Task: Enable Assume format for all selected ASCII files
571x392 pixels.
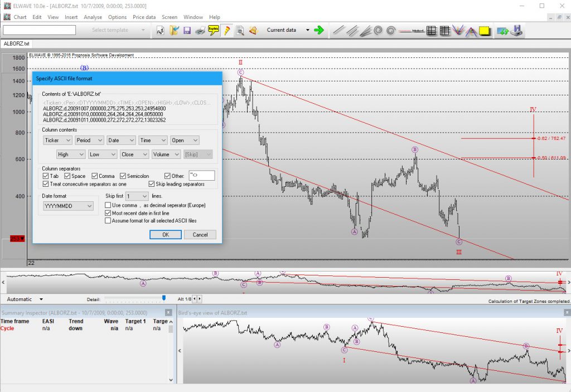Action: (x=108, y=220)
